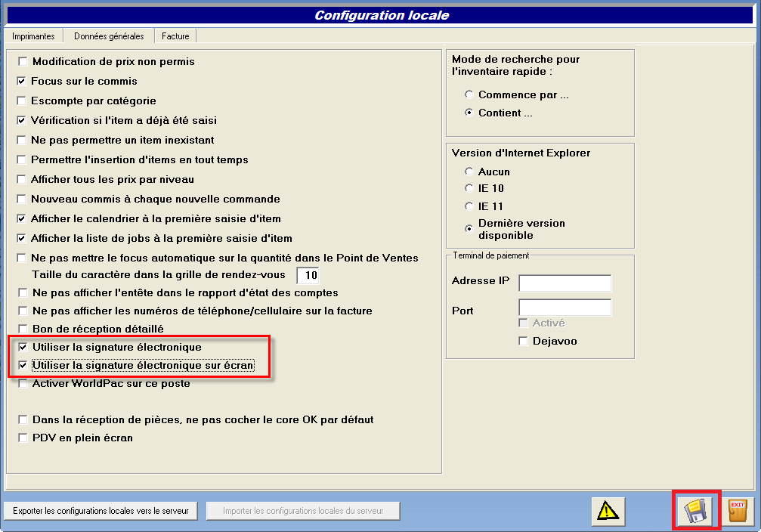Toggle Afficher la liste de jobs checkbox
The image size is (761, 532).
(x=21, y=238)
